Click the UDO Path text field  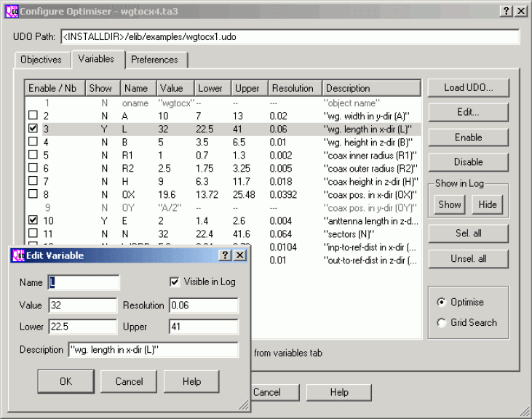coord(290,36)
